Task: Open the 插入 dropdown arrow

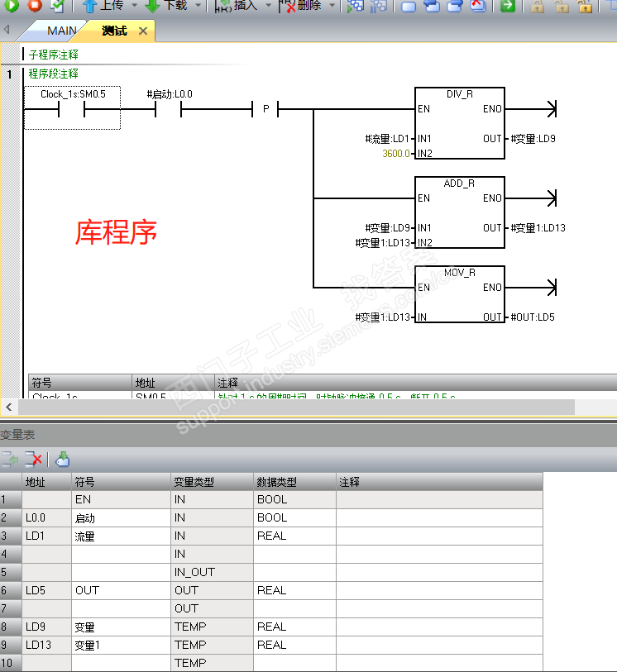Action: 269,6
